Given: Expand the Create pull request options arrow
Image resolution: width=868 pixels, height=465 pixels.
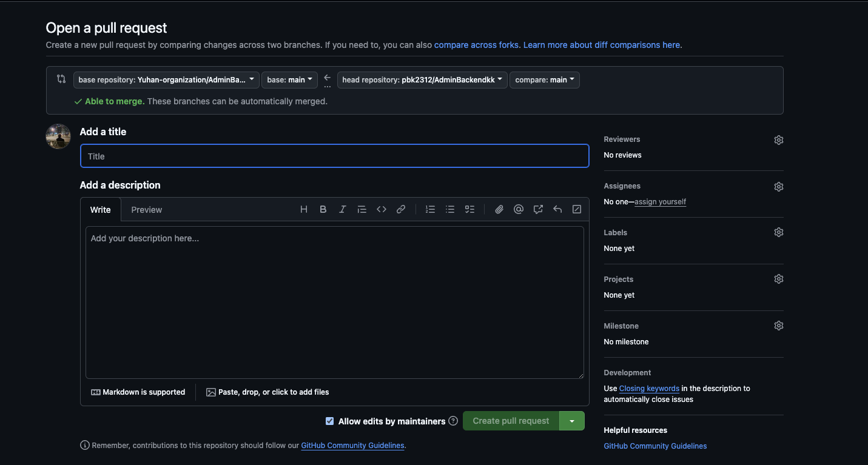Looking at the screenshot, I should [572, 421].
